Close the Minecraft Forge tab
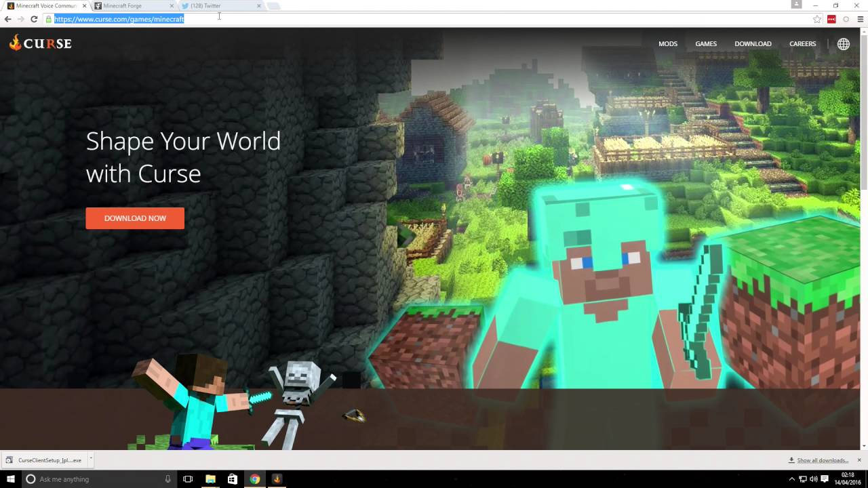The height and width of the screenshot is (488, 868). click(x=171, y=5)
